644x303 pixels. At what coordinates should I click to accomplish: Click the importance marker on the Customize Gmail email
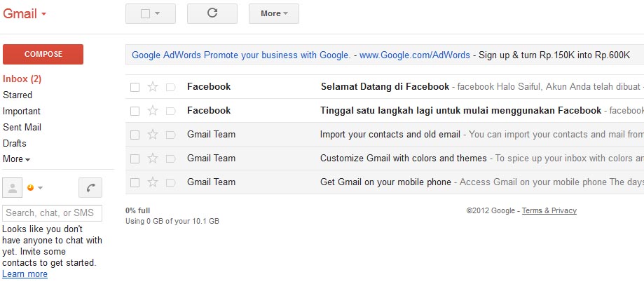pos(170,159)
